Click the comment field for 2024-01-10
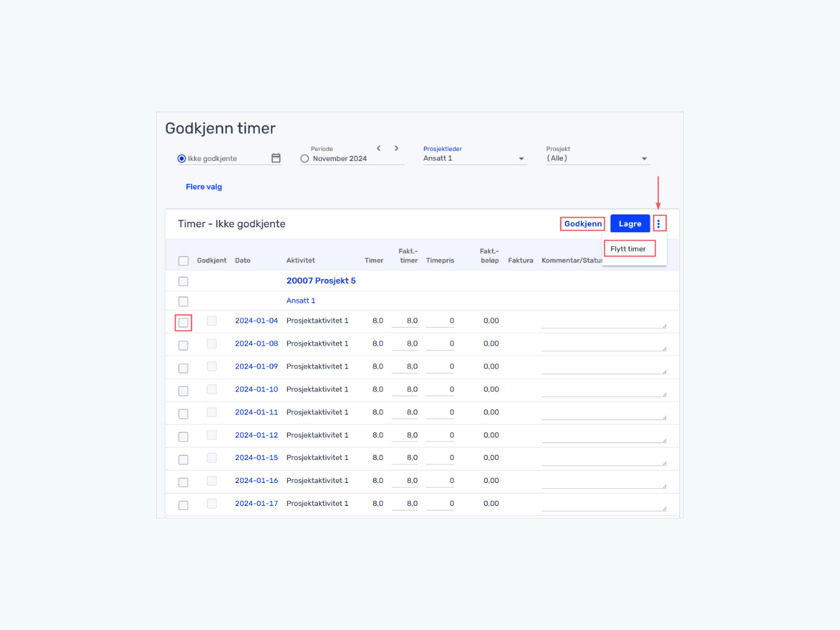840x630 pixels. pyautogui.click(x=604, y=390)
